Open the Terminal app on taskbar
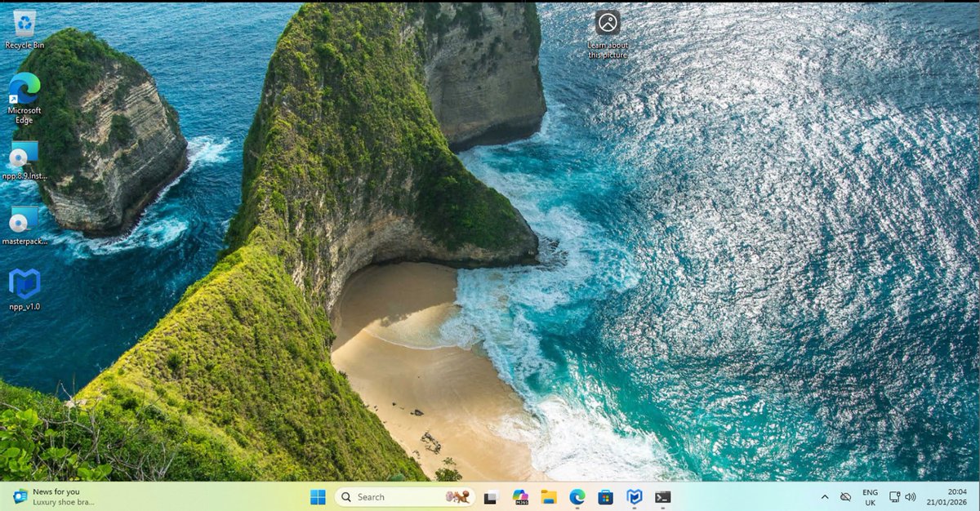 coord(663,497)
